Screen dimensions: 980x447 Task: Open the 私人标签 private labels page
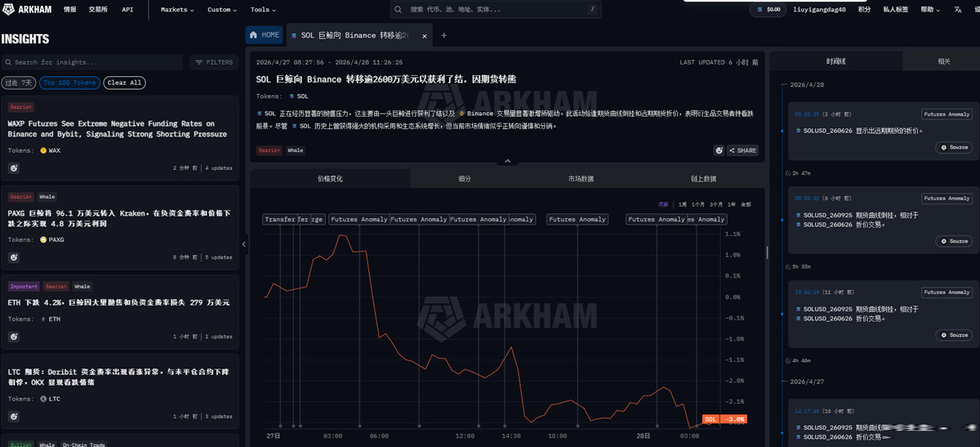pos(895,10)
